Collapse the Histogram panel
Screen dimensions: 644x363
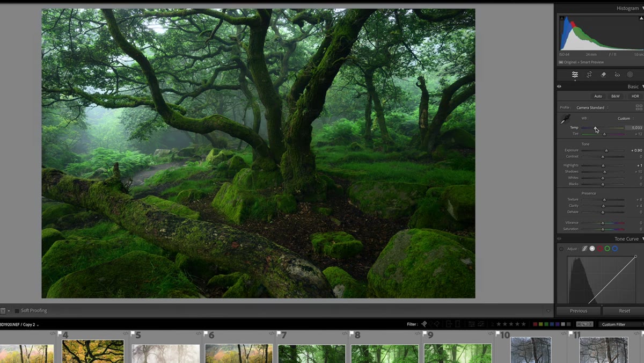point(642,9)
